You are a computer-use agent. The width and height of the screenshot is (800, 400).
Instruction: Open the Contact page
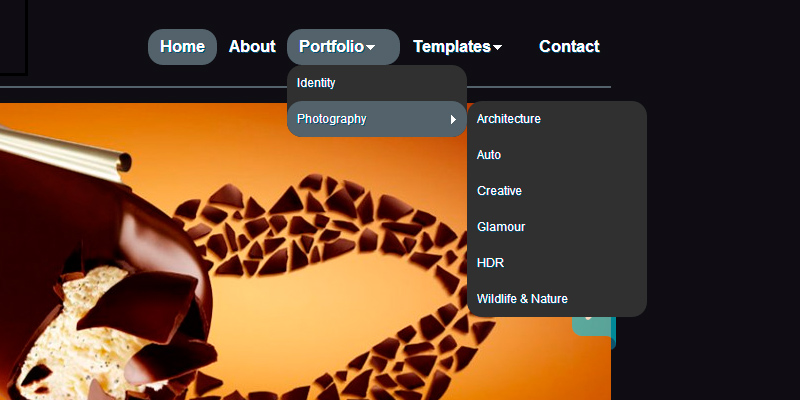[x=569, y=46]
